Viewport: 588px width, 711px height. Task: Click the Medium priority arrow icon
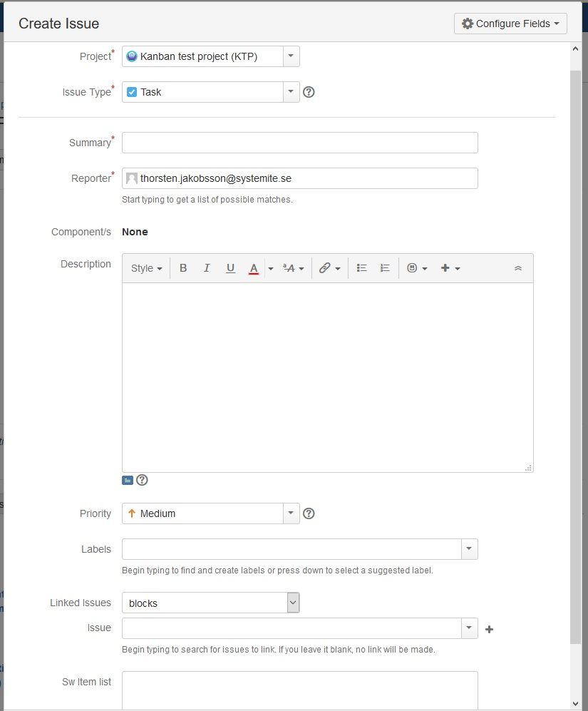pyautogui.click(x=131, y=513)
